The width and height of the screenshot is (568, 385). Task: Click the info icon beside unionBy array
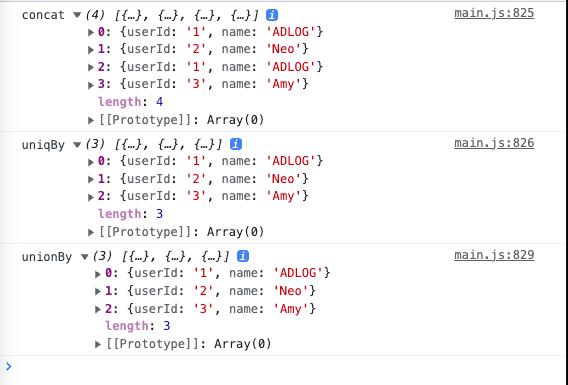(243, 256)
